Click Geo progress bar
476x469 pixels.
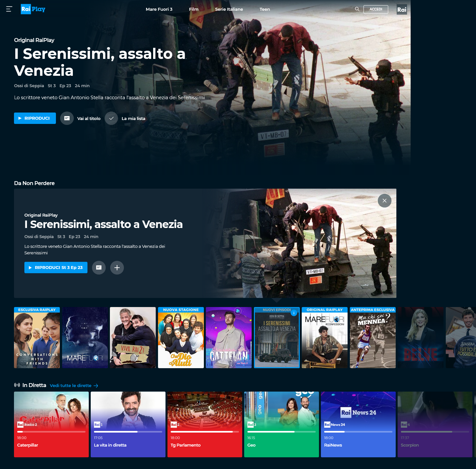[282, 432]
